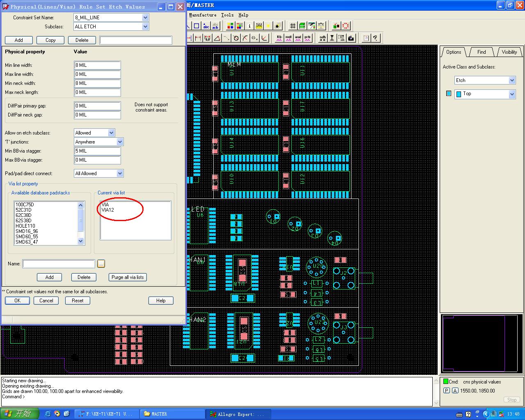The height and width of the screenshot is (420, 525).
Task: Toggle the A button in status panel
Action: point(455,391)
